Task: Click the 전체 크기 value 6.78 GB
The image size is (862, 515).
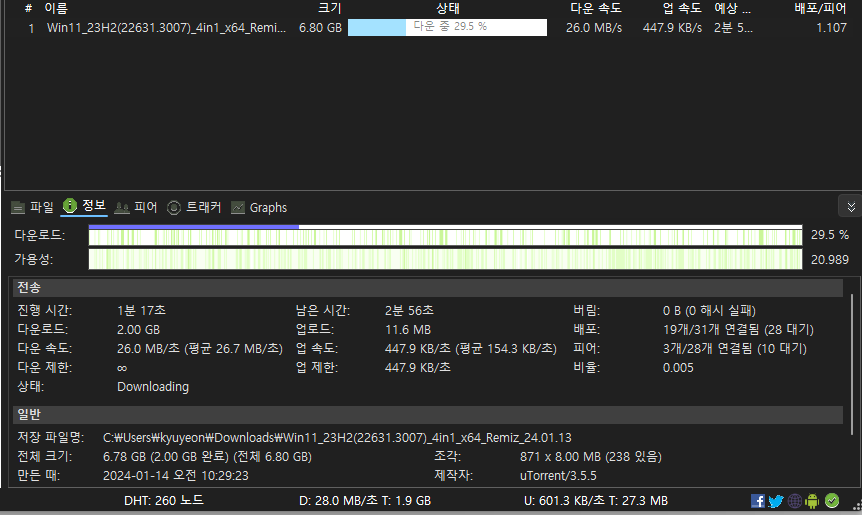Action: coord(207,457)
